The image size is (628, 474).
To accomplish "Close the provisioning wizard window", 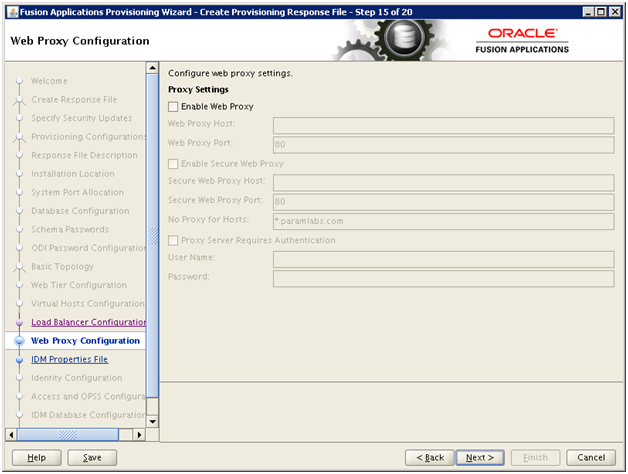I will click(x=615, y=12).
